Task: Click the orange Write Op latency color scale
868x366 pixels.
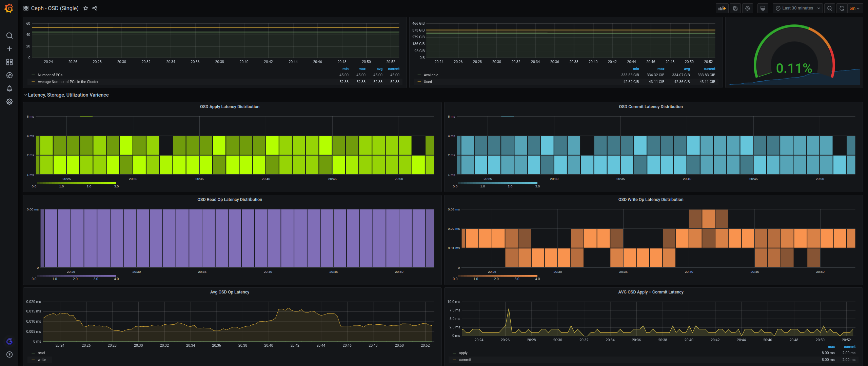Action: 497,276
